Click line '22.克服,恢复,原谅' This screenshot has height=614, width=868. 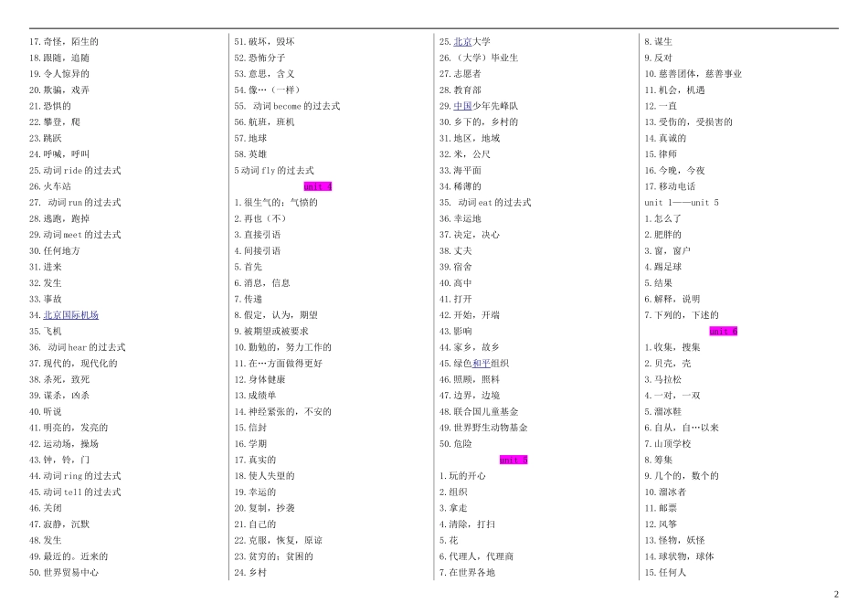279,540
